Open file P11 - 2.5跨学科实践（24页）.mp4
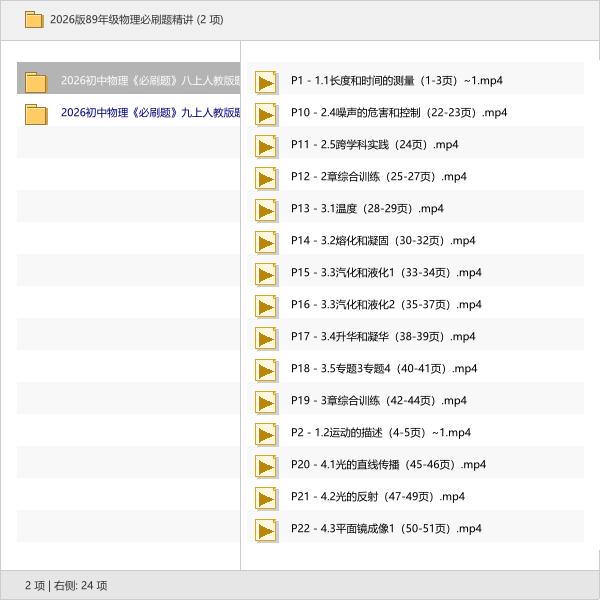 374,145
